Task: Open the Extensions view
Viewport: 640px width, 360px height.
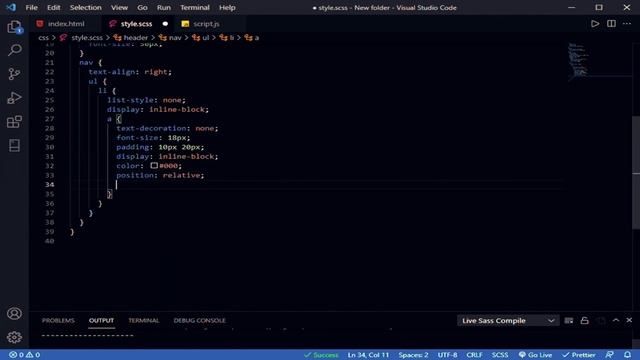Action: pos(14,122)
